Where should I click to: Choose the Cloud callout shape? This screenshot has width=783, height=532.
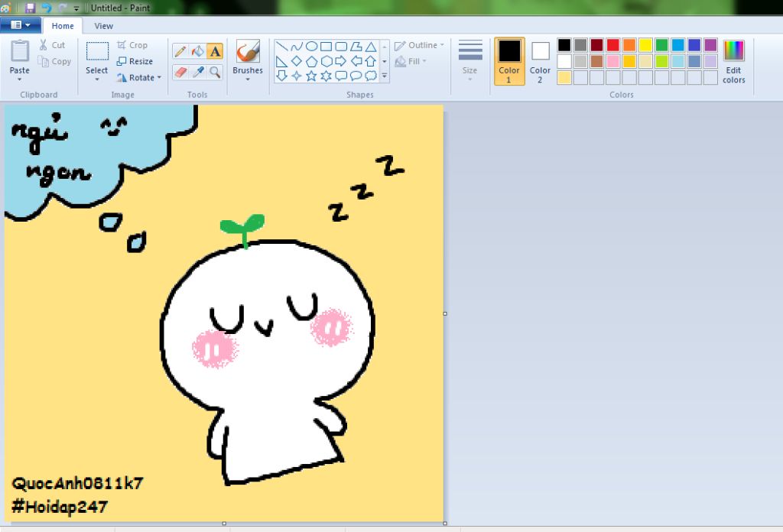pos(371,76)
